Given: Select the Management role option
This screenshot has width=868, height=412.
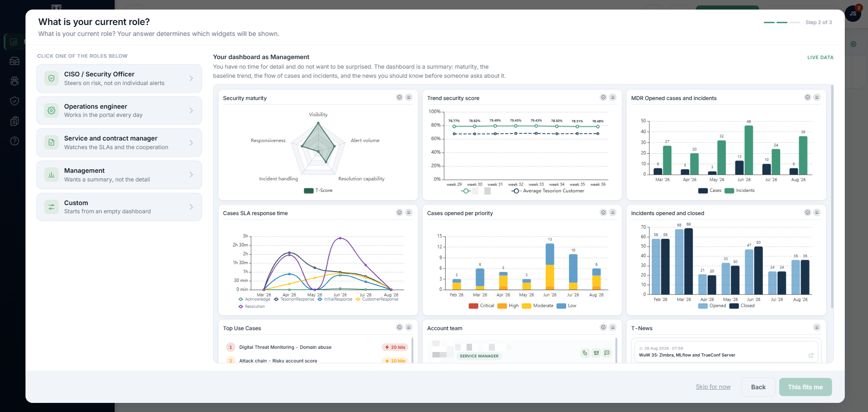Looking at the screenshot, I should (x=119, y=175).
